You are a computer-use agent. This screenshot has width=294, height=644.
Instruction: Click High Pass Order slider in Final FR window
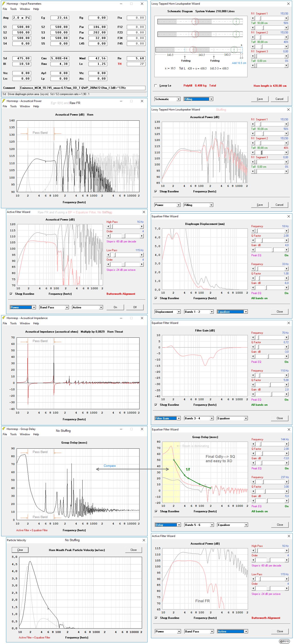pos(270,560)
